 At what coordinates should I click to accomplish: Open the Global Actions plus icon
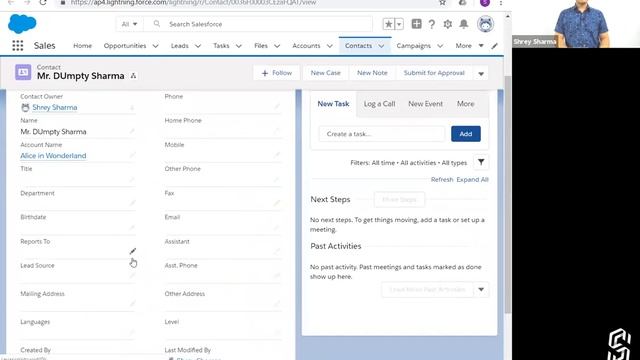(x=416, y=24)
